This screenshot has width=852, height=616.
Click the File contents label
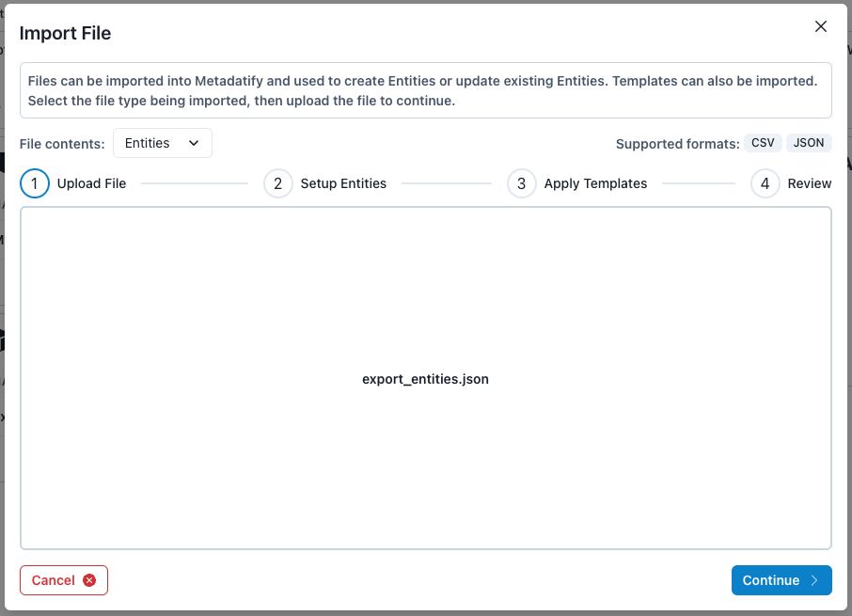pyautogui.click(x=62, y=144)
